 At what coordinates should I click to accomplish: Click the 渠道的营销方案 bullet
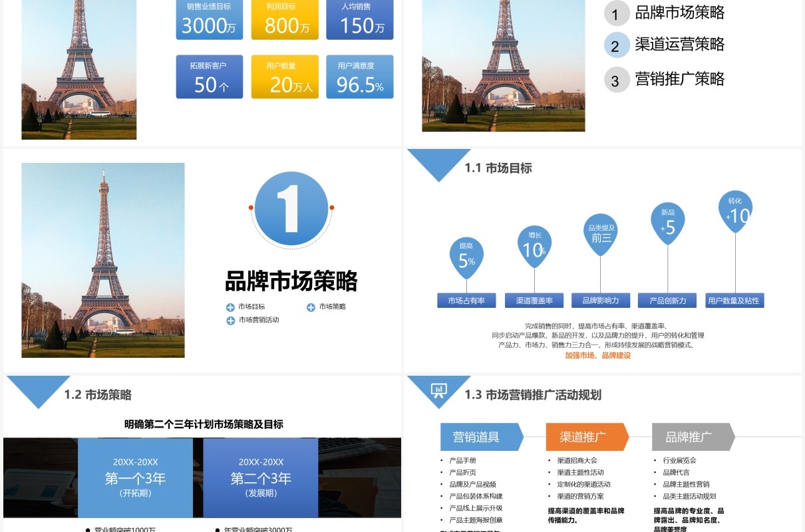581,496
